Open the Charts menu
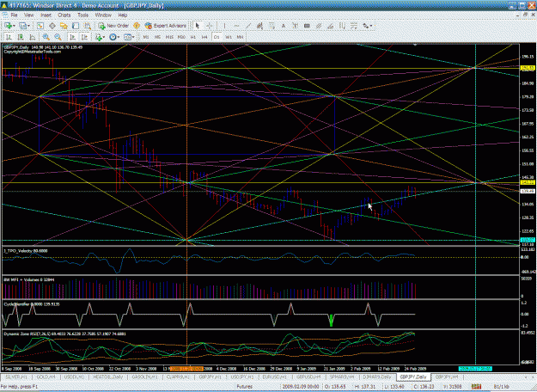 [x=64, y=15]
